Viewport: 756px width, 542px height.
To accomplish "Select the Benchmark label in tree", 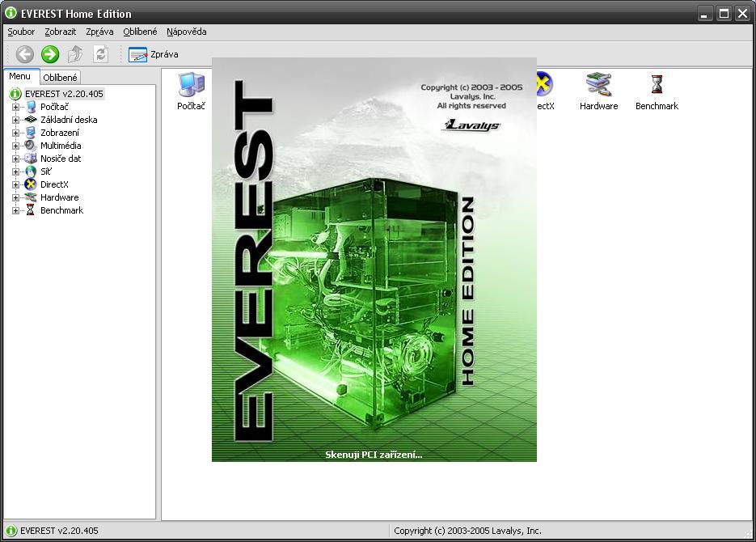I will 61,210.
